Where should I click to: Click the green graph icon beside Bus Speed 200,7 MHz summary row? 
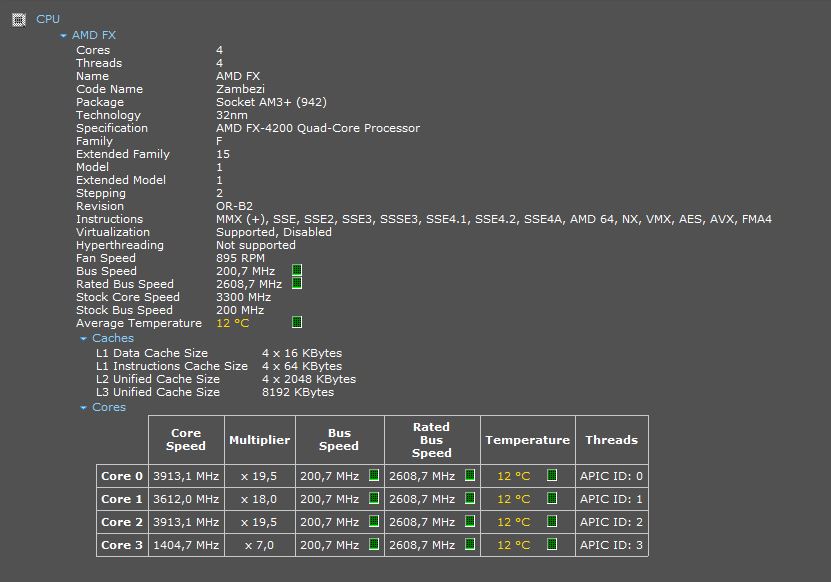[x=297, y=270]
